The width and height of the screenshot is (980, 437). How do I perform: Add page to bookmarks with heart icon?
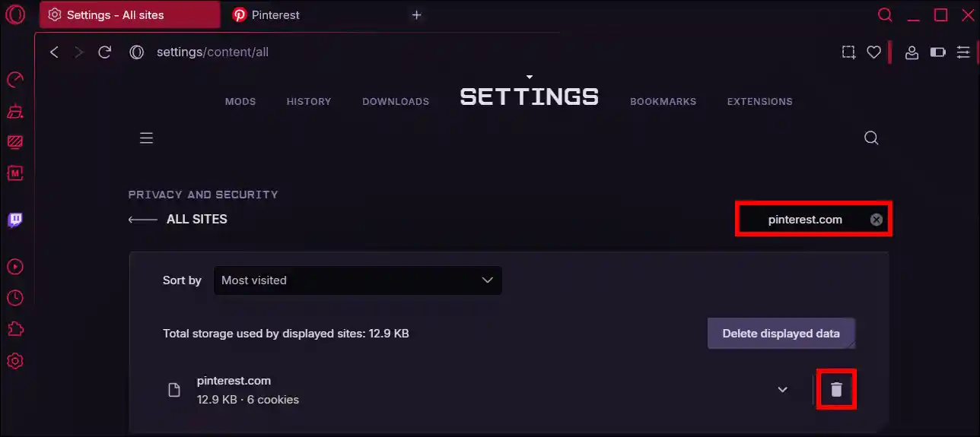(873, 52)
